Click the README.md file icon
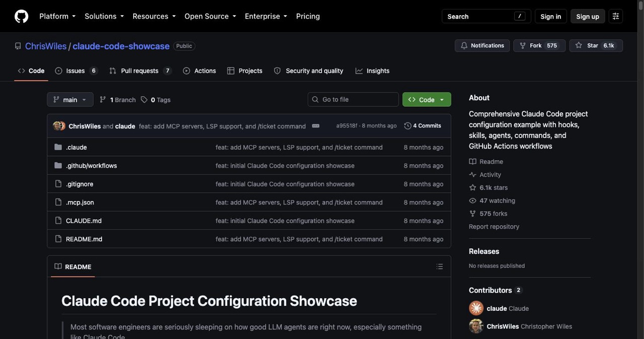Screen dimensions: 644x339 [58, 239]
